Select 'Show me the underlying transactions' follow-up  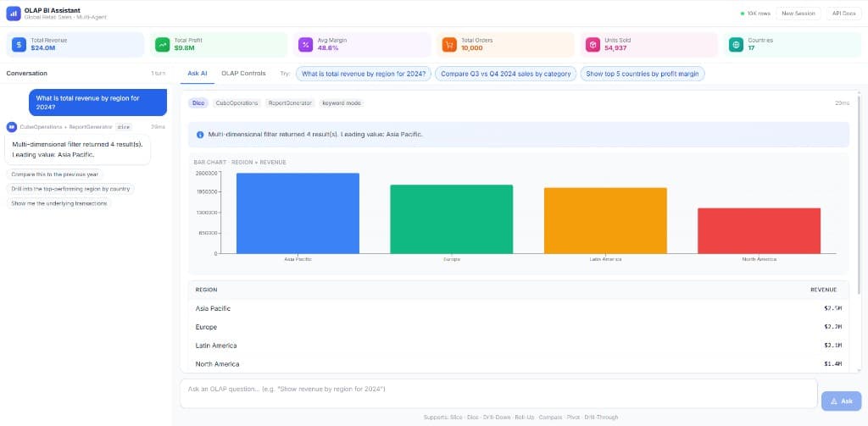[x=58, y=203]
